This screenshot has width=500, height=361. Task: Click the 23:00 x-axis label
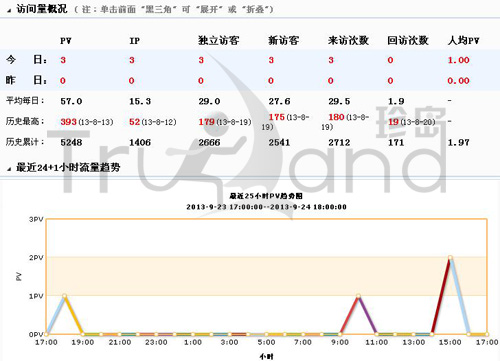[x=156, y=342]
